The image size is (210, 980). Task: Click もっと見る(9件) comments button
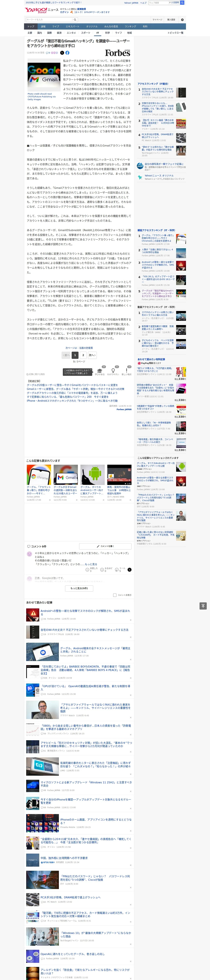coord(79,588)
